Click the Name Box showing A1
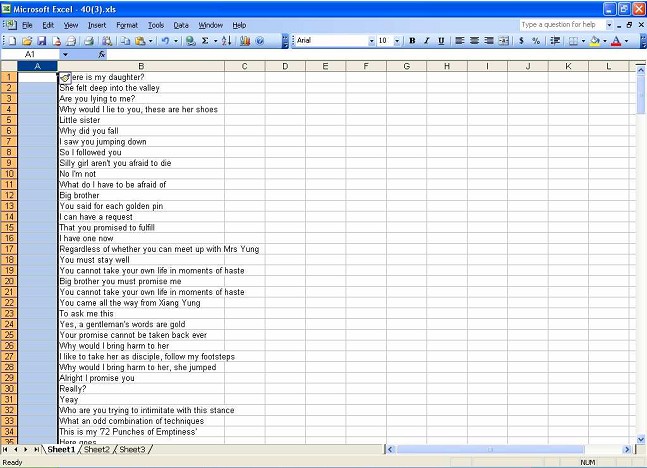 (30, 54)
